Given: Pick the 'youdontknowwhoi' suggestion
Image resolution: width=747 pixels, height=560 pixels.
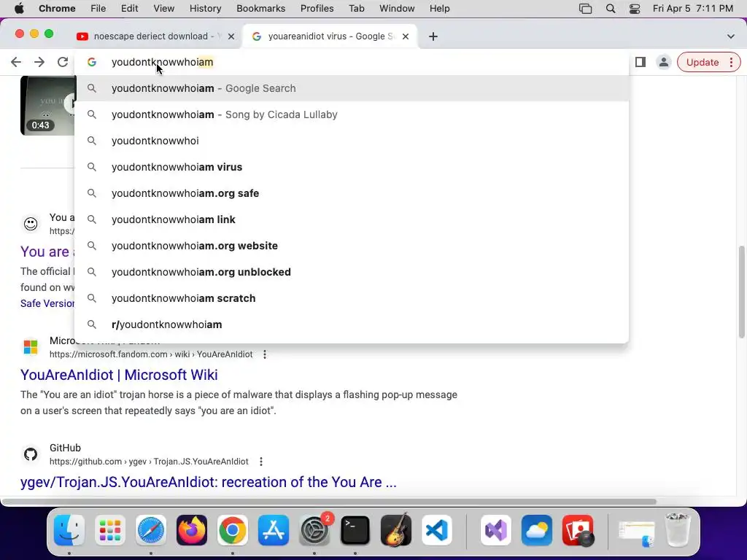Looking at the screenshot, I should tap(352, 141).
